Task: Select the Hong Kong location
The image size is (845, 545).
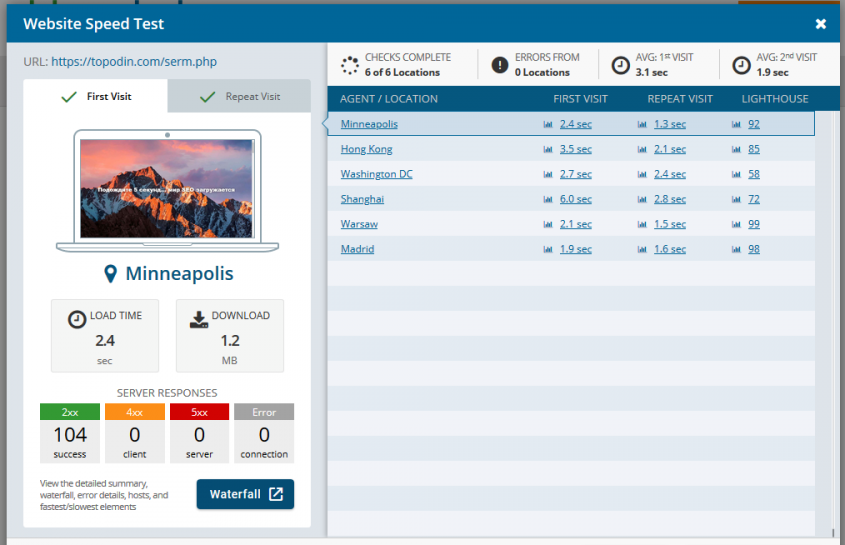Action: tap(366, 150)
